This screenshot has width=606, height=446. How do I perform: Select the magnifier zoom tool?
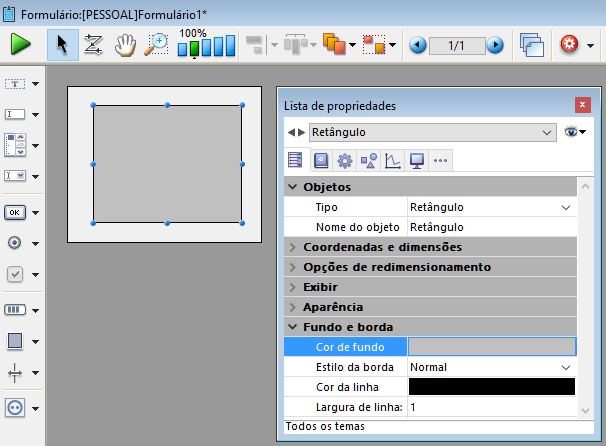click(155, 45)
